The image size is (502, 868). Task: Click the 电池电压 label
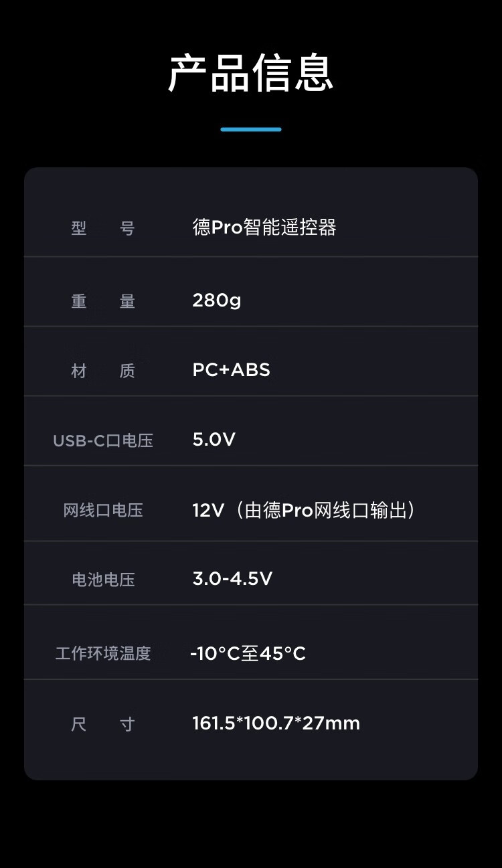tap(103, 580)
